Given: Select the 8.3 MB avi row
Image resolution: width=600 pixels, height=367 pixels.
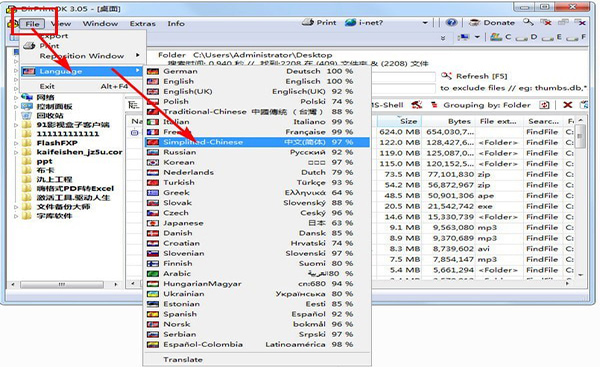Looking at the screenshot, I should point(476,249).
